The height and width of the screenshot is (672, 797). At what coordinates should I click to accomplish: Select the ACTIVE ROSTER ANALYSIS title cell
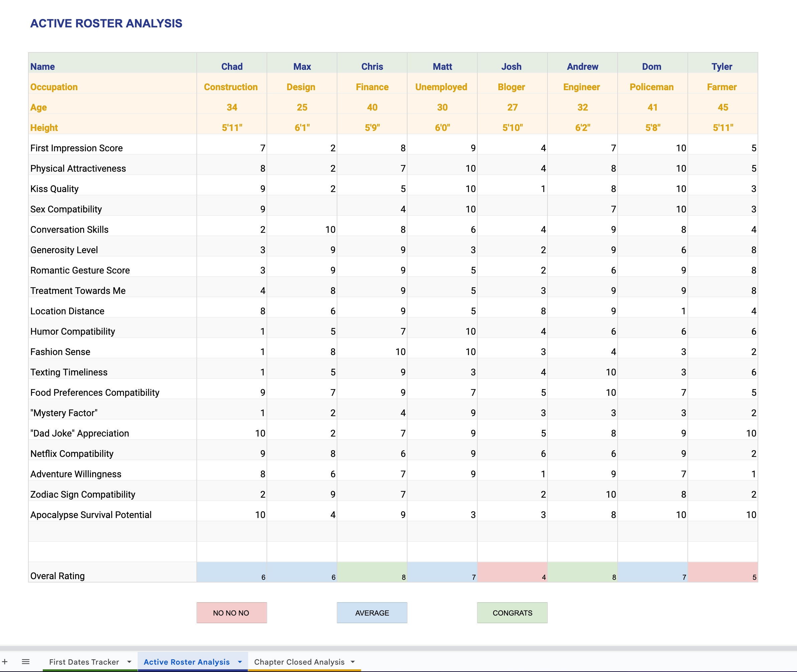pos(107,24)
